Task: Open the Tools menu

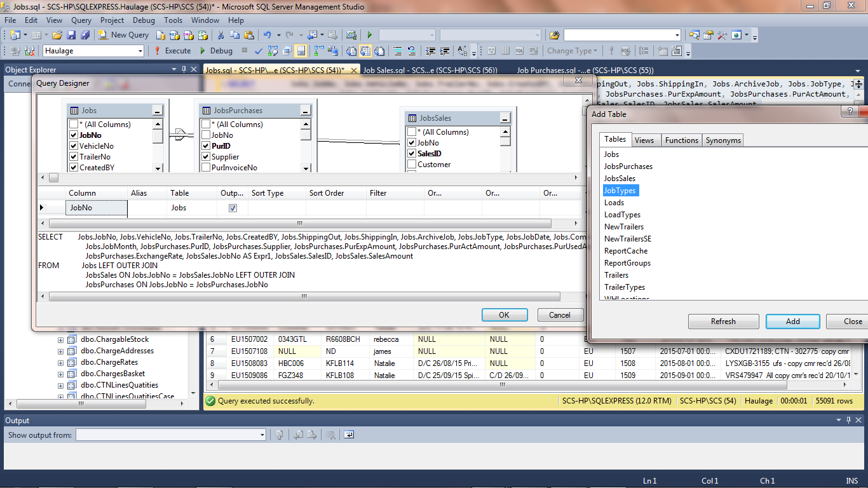Action: tap(173, 20)
